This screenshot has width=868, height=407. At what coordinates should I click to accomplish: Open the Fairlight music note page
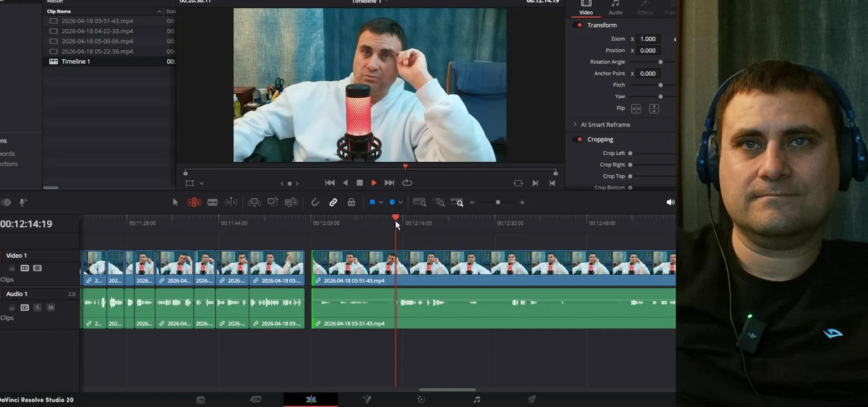pos(476,400)
